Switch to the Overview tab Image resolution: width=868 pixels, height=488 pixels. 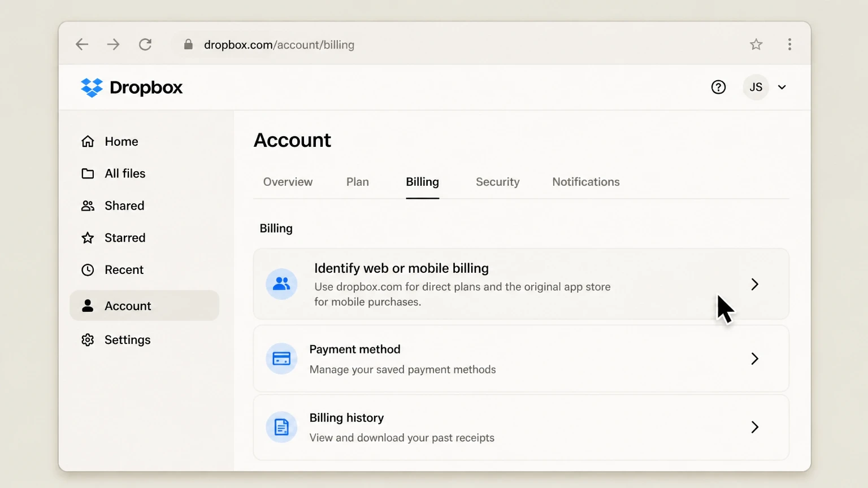tap(288, 182)
